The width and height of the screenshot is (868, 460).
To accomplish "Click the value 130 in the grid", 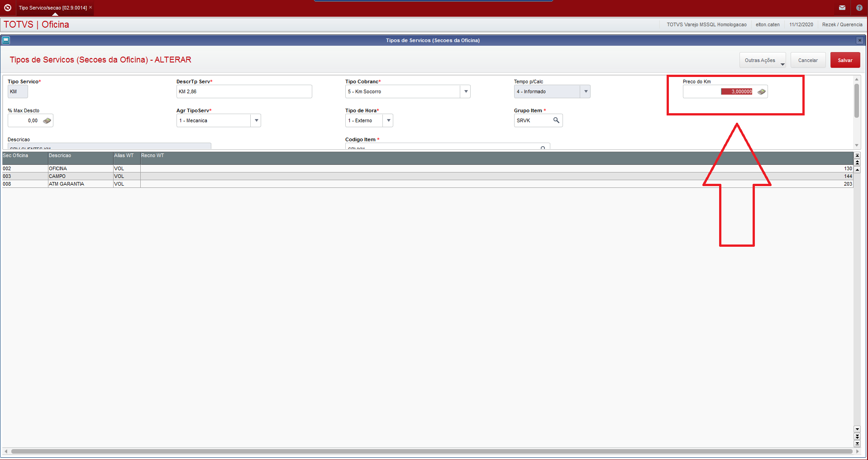I will pos(848,168).
